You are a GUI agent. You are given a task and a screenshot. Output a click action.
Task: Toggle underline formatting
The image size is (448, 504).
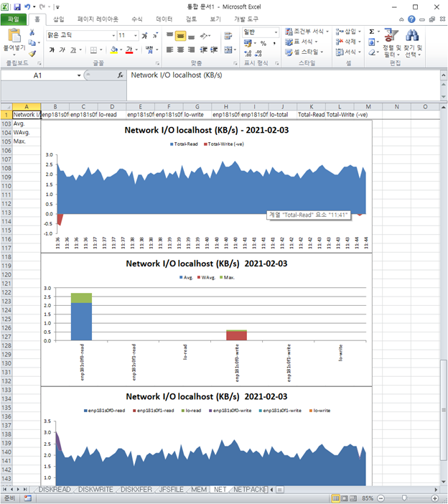click(x=73, y=50)
